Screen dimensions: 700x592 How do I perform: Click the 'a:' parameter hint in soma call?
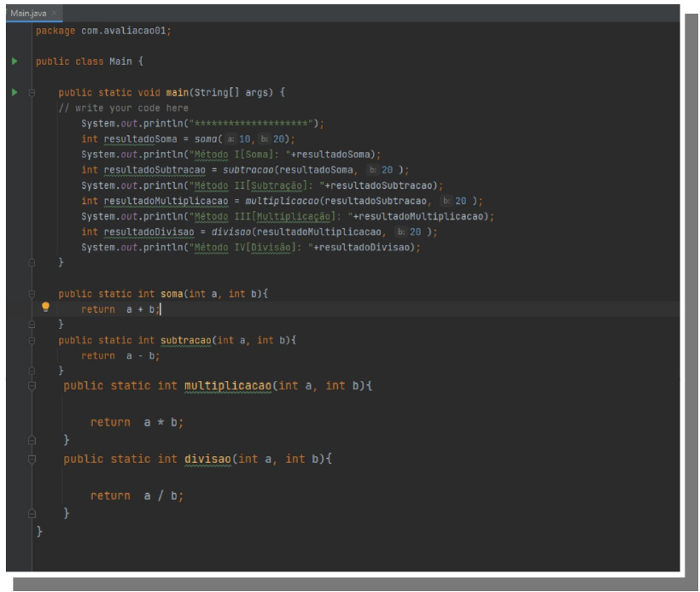(x=232, y=139)
